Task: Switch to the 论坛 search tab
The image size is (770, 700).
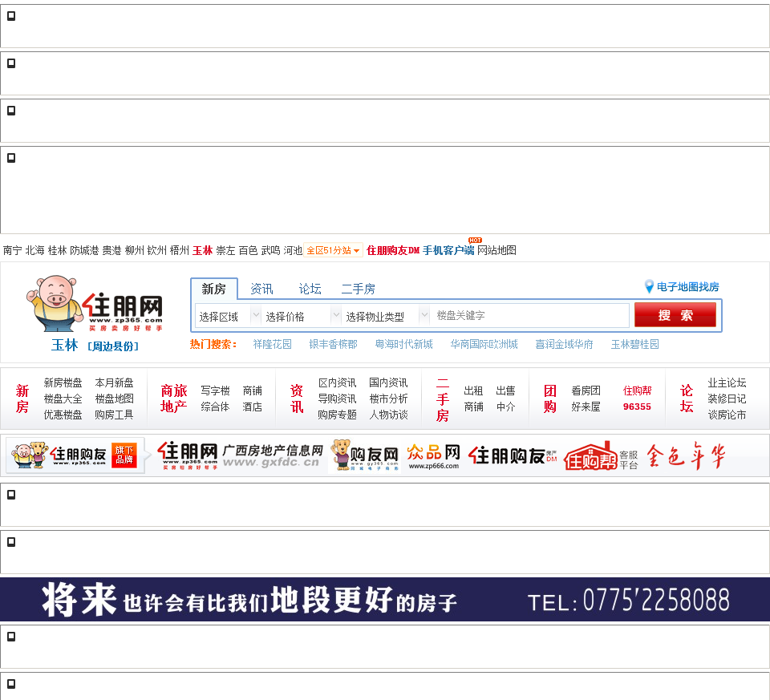Action: coord(310,289)
